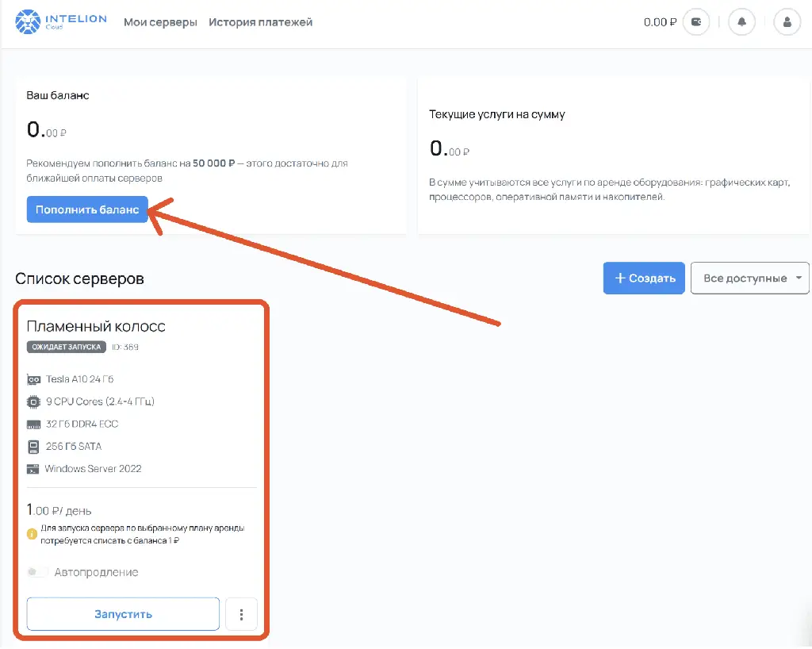Enable the Автопродление toggle

(36, 572)
